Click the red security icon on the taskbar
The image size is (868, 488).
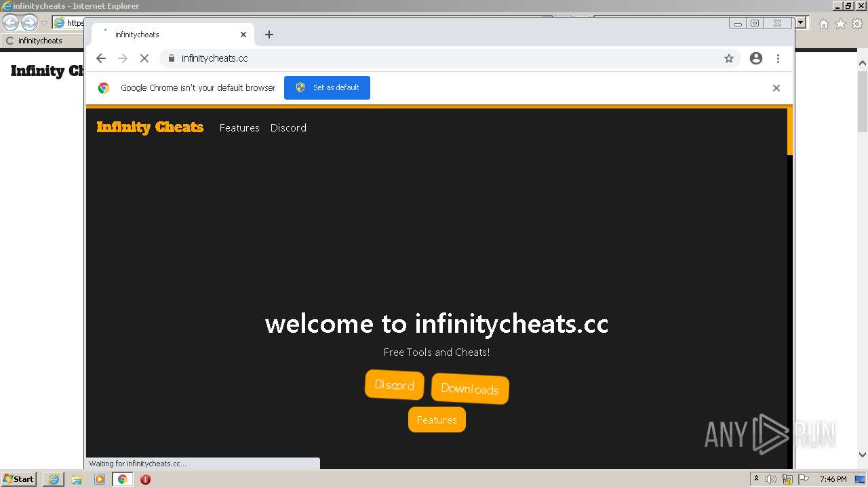click(145, 479)
